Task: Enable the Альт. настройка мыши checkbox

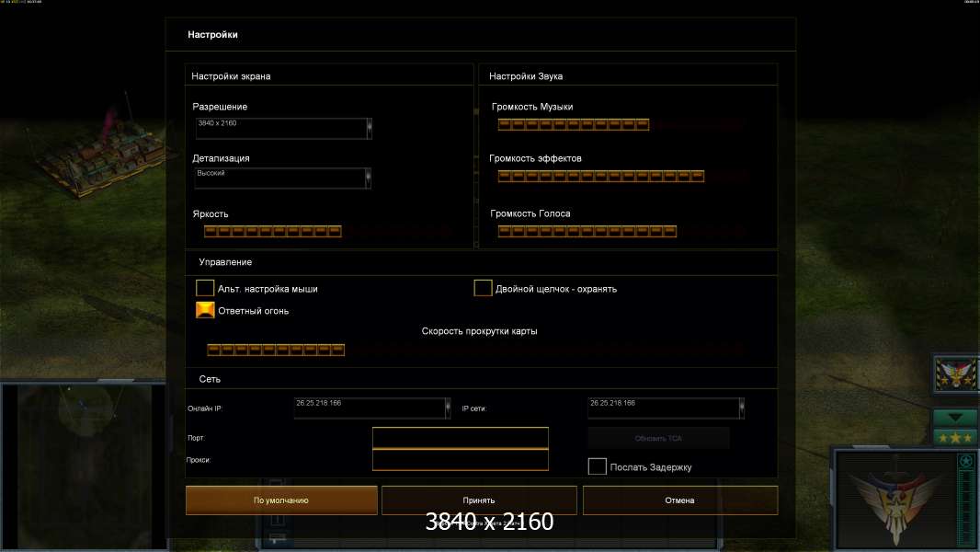Action: (205, 289)
